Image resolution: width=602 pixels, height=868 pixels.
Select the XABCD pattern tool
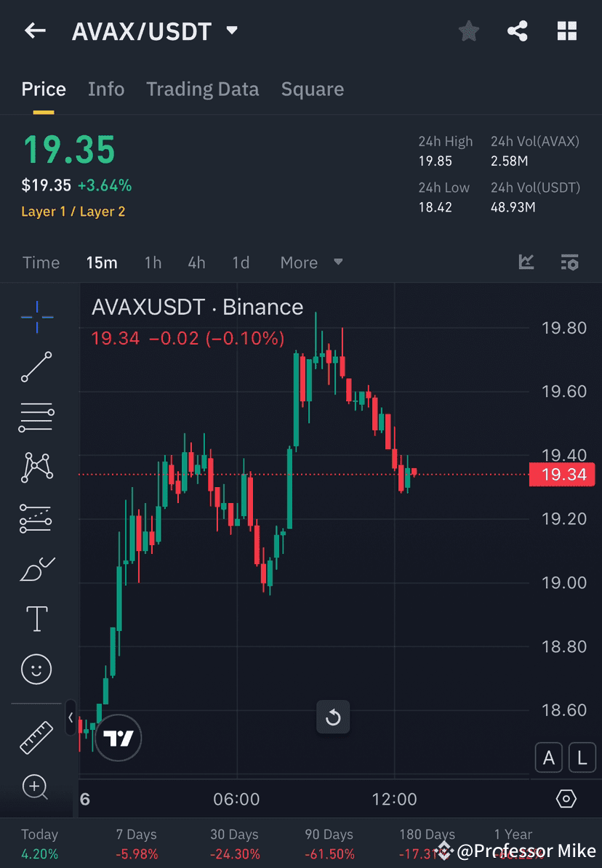pyautogui.click(x=36, y=467)
